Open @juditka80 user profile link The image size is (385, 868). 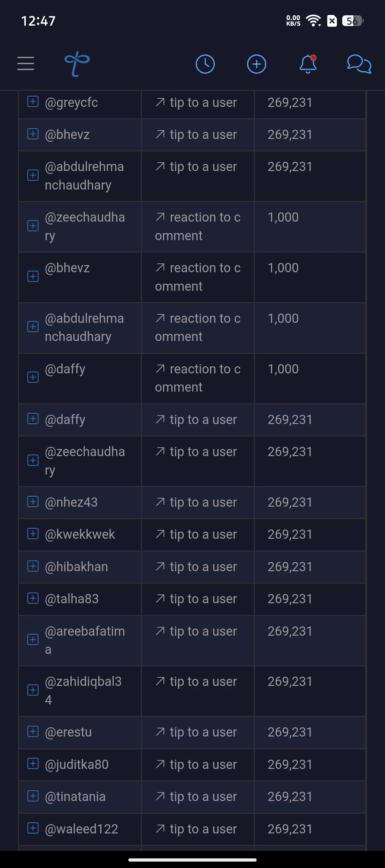tap(77, 764)
